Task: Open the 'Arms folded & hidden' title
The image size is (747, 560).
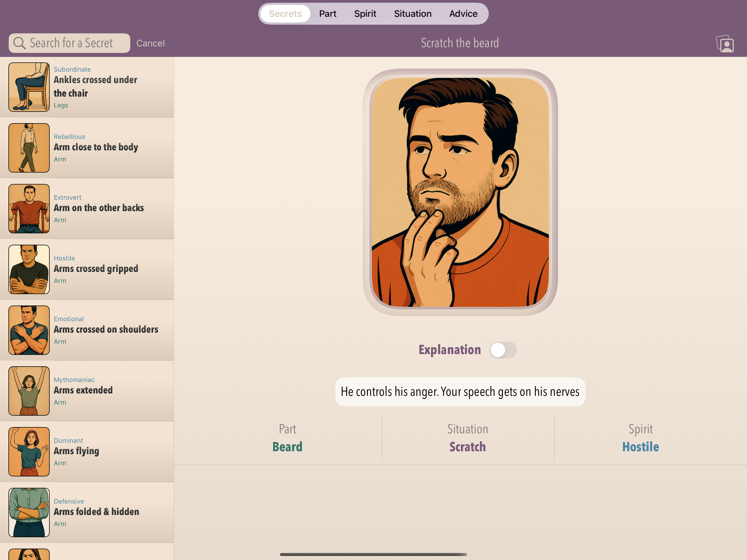Action: [96, 512]
